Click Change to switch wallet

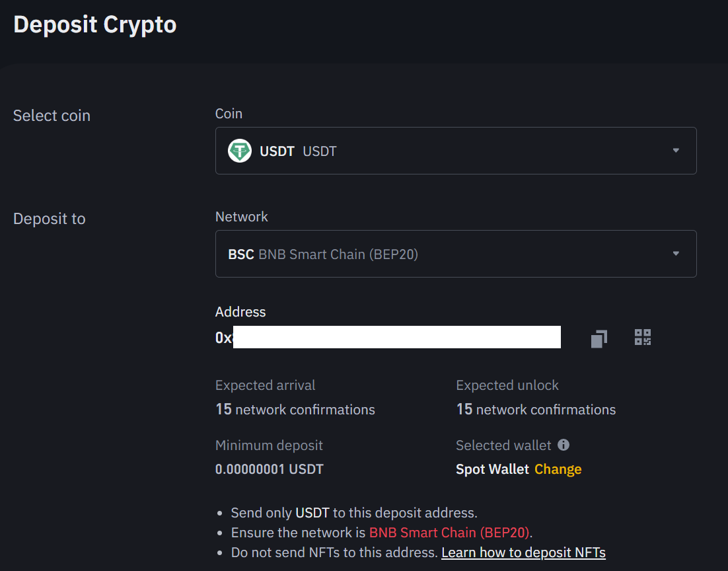tap(558, 469)
